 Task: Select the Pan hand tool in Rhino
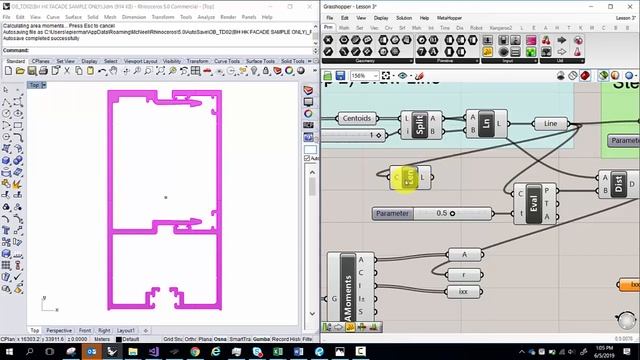click(x=113, y=71)
